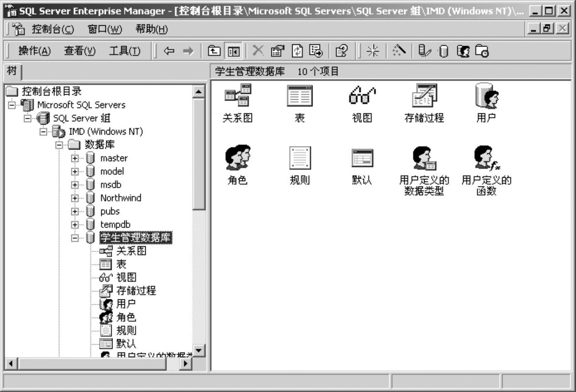Expand the Northwind database node
The height and width of the screenshot is (392, 576).
(75, 198)
